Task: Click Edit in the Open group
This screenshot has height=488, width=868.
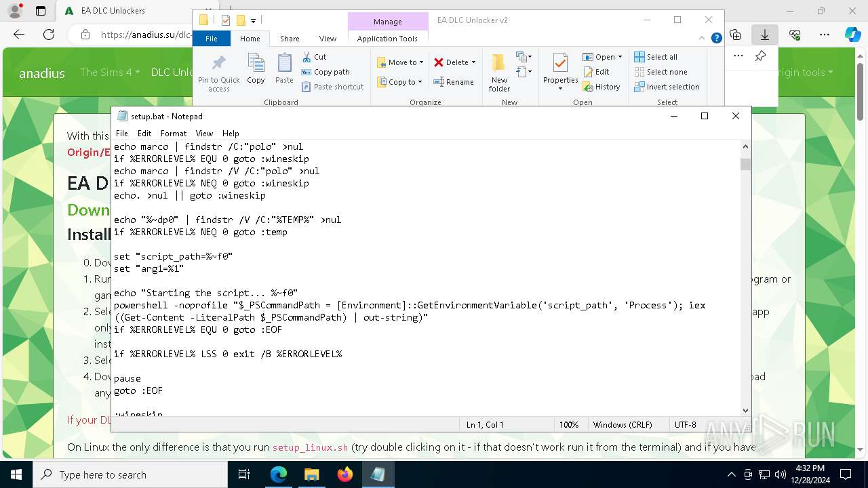Action: tap(596, 72)
